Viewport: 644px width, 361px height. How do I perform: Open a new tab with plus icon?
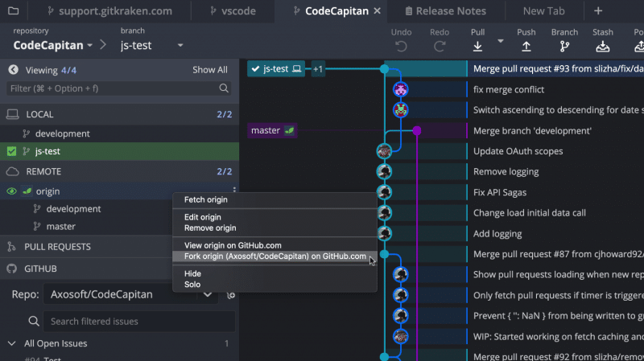point(598,10)
